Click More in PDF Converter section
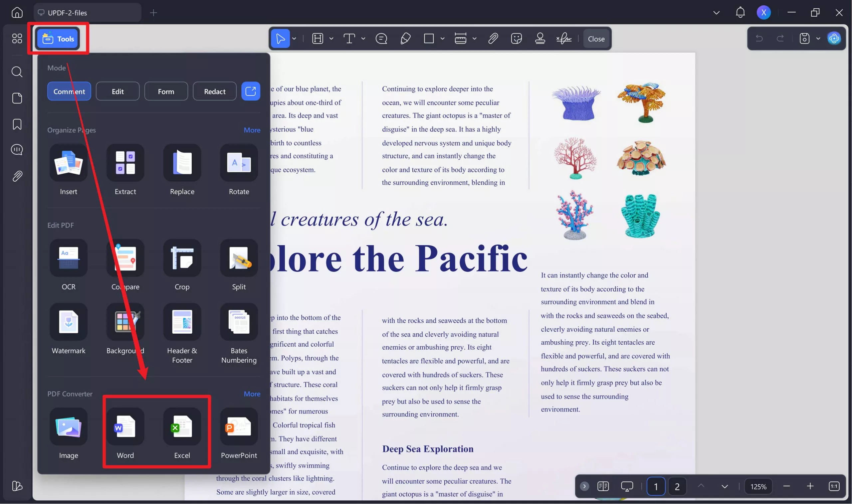Screen dimensions: 852x504 [252, 394]
